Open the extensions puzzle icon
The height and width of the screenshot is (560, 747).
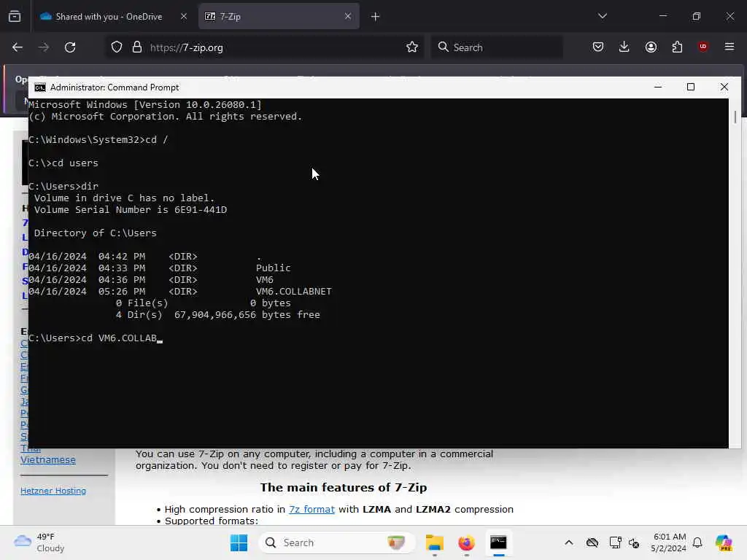(x=677, y=47)
